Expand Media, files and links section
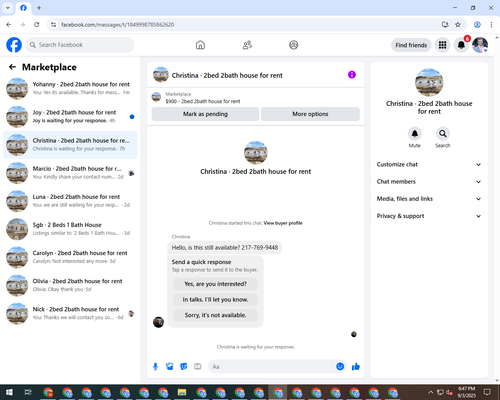Screen dimensions: 500x400 (429, 199)
